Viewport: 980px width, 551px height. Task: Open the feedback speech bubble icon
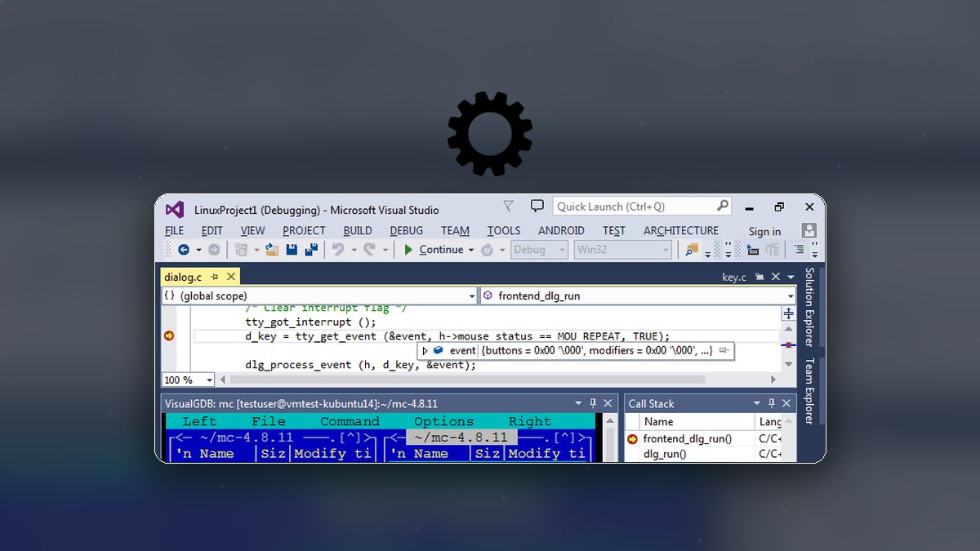pyautogui.click(x=537, y=207)
